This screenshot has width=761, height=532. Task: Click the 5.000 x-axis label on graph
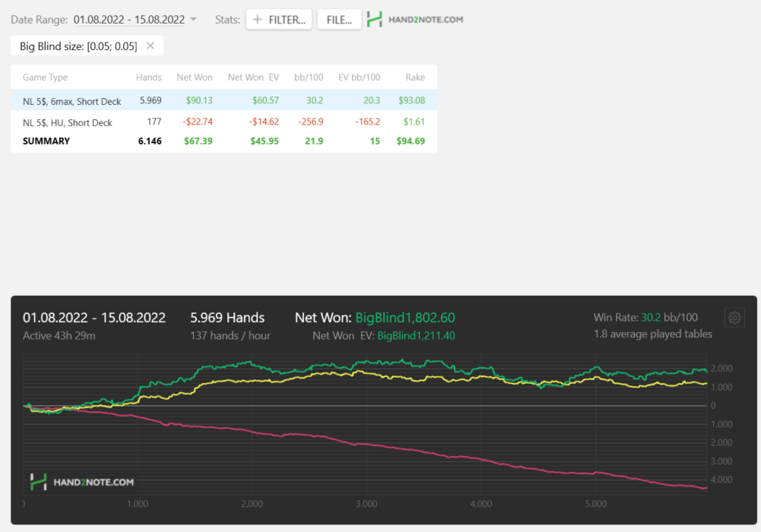tap(595, 504)
